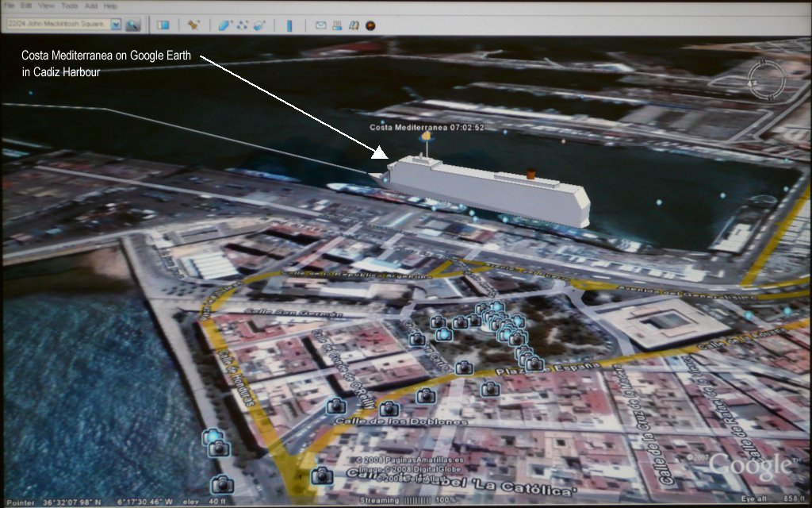Click the round planet icon in toolbar

(x=370, y=25)
